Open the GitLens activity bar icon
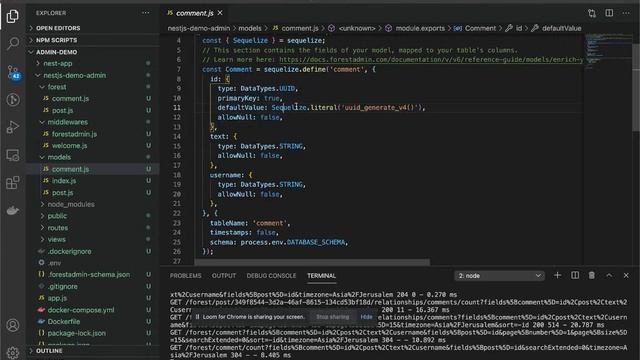The image size is (640, 360). tap(13, 100)
